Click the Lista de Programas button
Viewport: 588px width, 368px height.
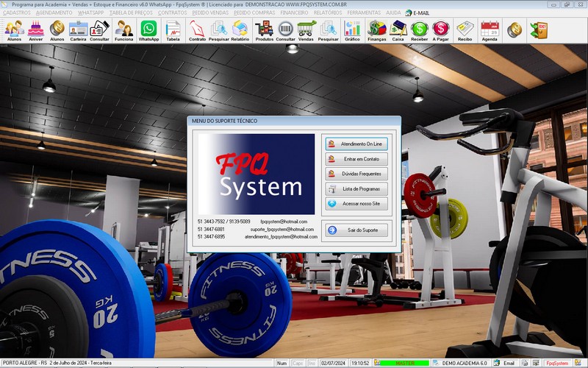click(x=356, y=189)
